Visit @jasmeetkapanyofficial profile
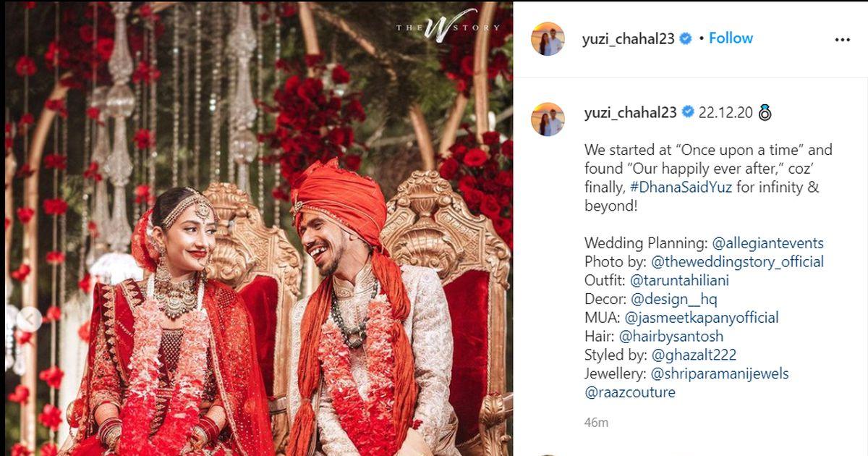The width and height of the screenshot is (868, 456). tap(702, 318)
